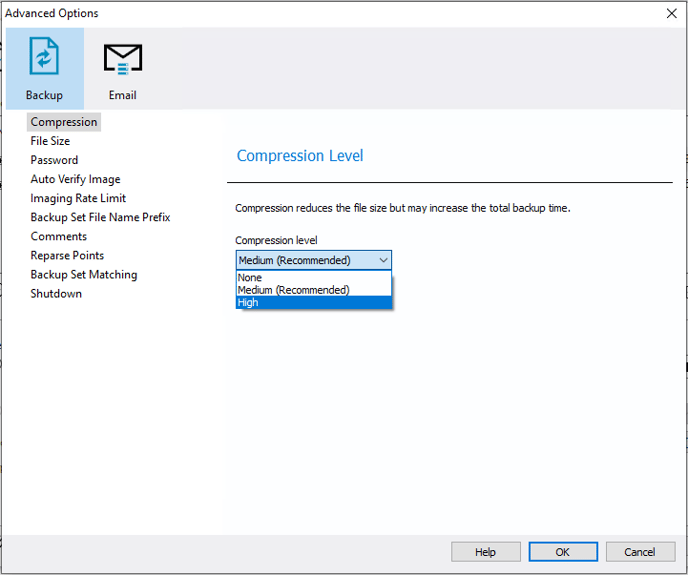Pick Medium (Recommended) in dropdown list
The width and height of the screenshot is (688, 575).
314,290
